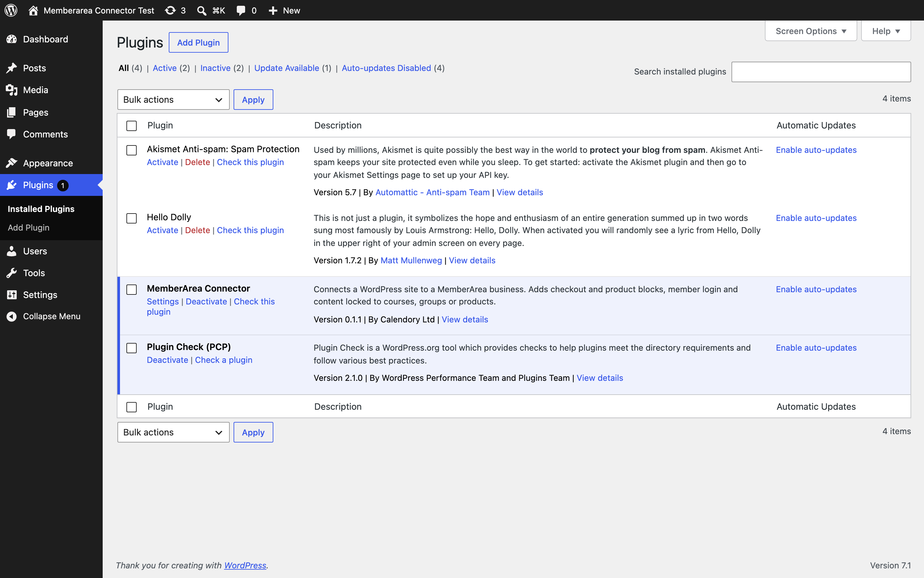
Task: Click the home icon for Memberarea Connector Test
Action: click(33, 10)
